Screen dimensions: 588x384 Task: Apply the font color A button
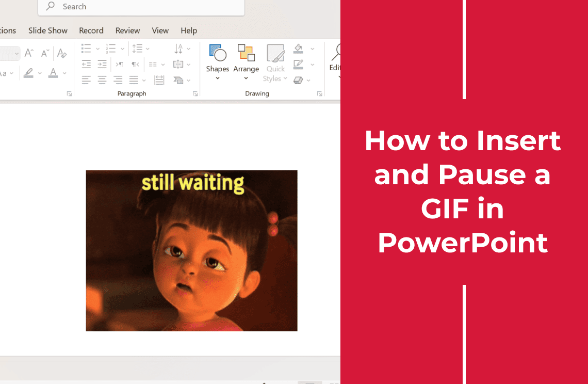point(53,73)
